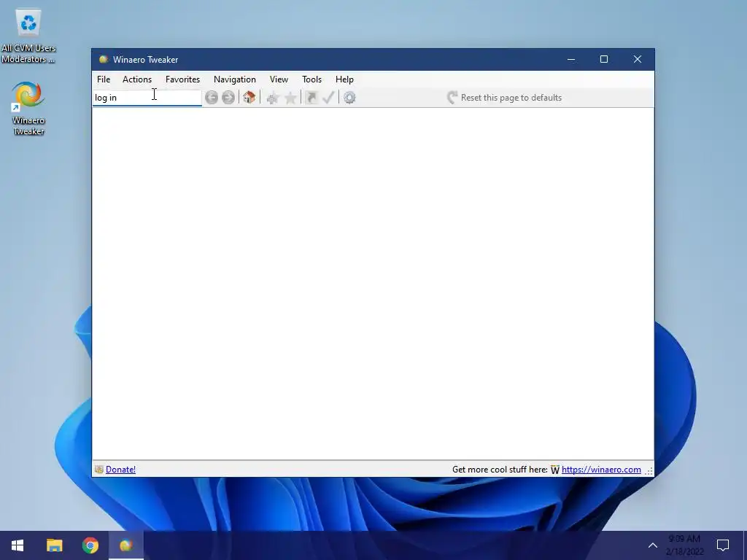
Task: Click the taskbar clock and date
Action: coord(684,545)
